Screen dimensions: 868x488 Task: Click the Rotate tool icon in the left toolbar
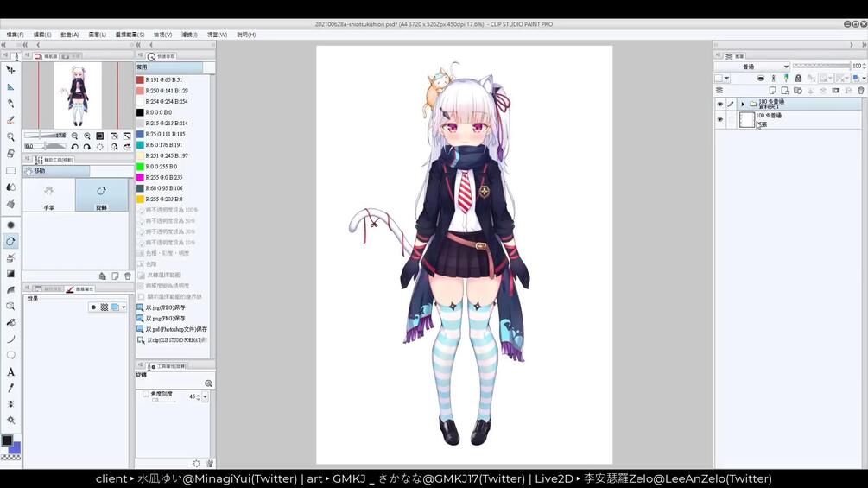coord(10,241)
